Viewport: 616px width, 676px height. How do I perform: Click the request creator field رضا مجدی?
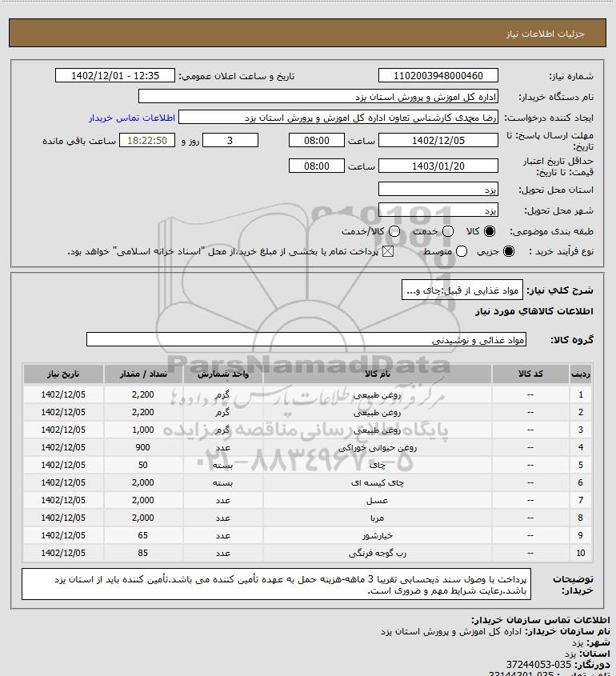coord(338,118)
